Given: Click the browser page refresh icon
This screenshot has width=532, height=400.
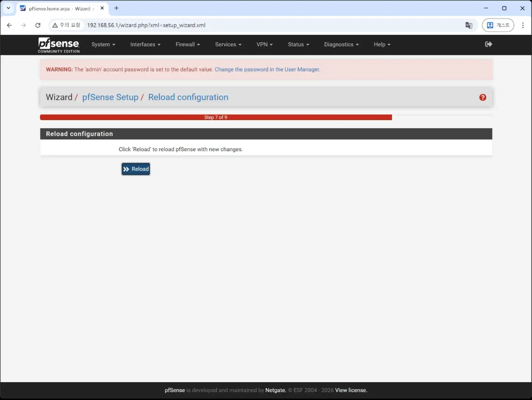Looking at the screenshot, I should point(38,25).
